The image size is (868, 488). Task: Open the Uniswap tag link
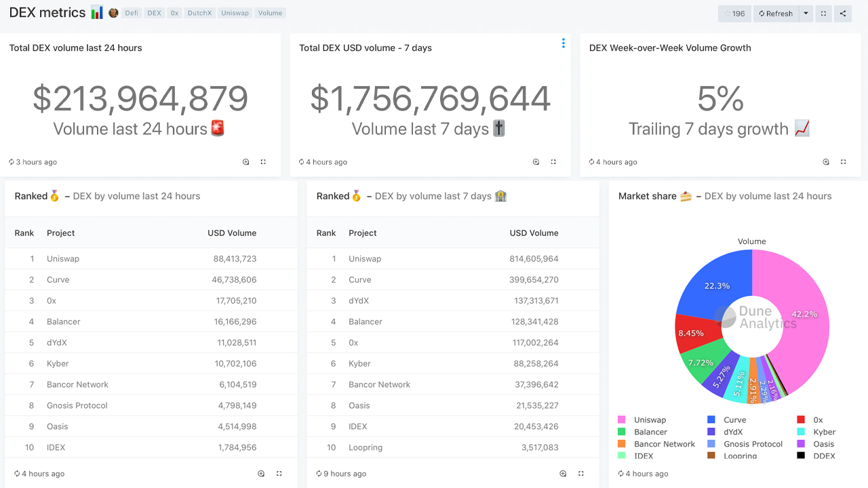(x=235, y=13)
